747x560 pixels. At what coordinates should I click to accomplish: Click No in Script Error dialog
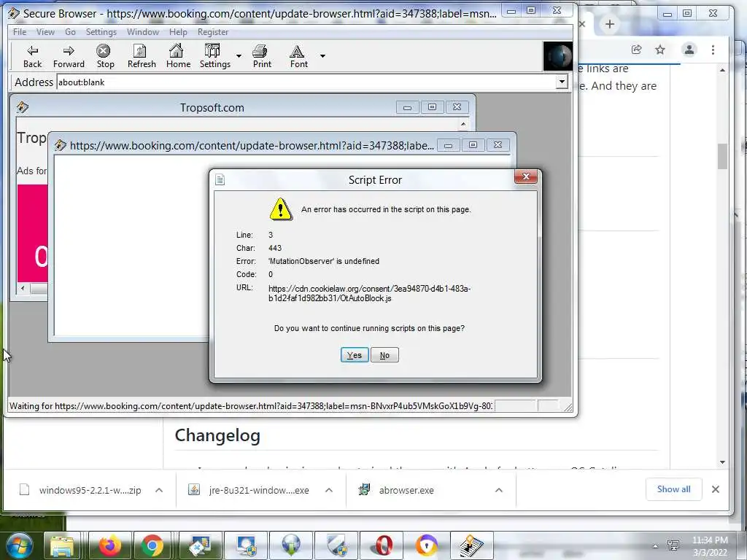[x=384, y=355]
